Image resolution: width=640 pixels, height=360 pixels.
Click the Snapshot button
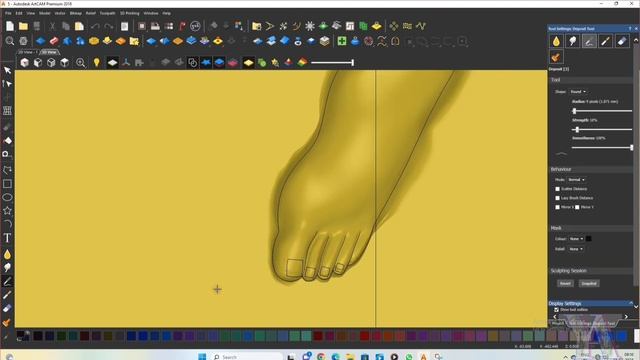point(589,283)
